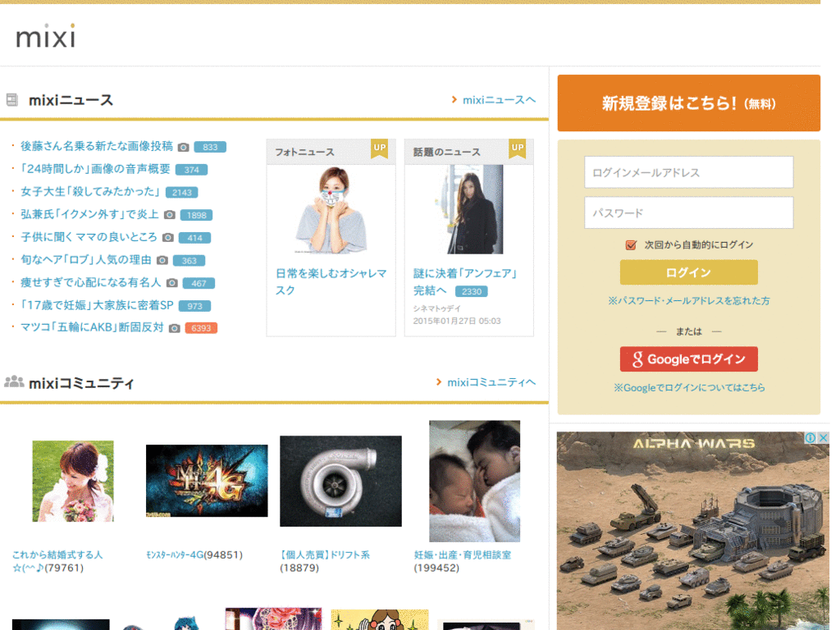
Task: Open 謎に決着「アンフェア」完結へ article link
Action: [465, 282]
